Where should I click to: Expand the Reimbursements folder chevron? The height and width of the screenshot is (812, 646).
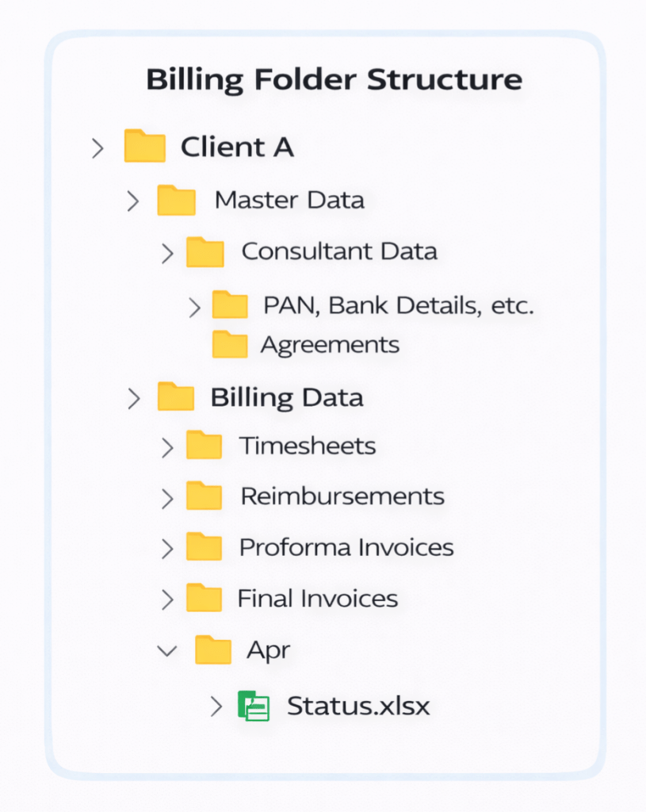(x=166, y=498)
